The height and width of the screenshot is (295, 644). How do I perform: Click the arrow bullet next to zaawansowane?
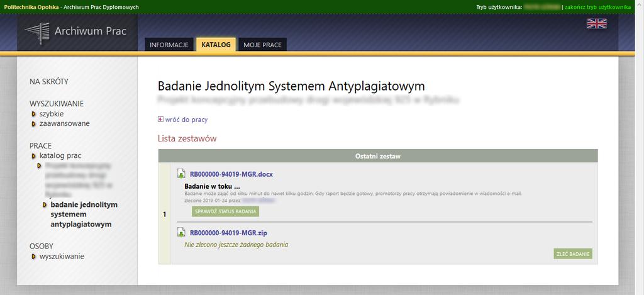[34, 124]
